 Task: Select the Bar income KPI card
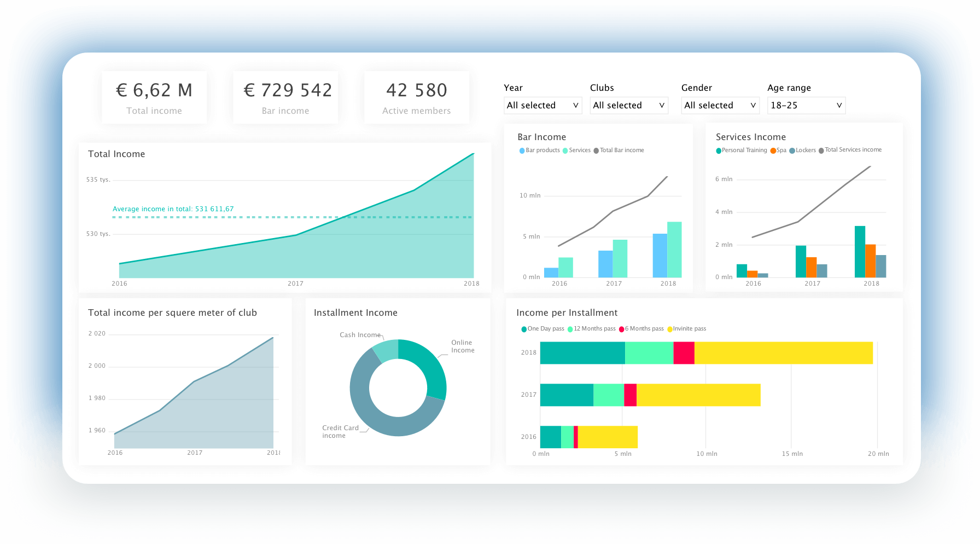(x=285, y=97)
